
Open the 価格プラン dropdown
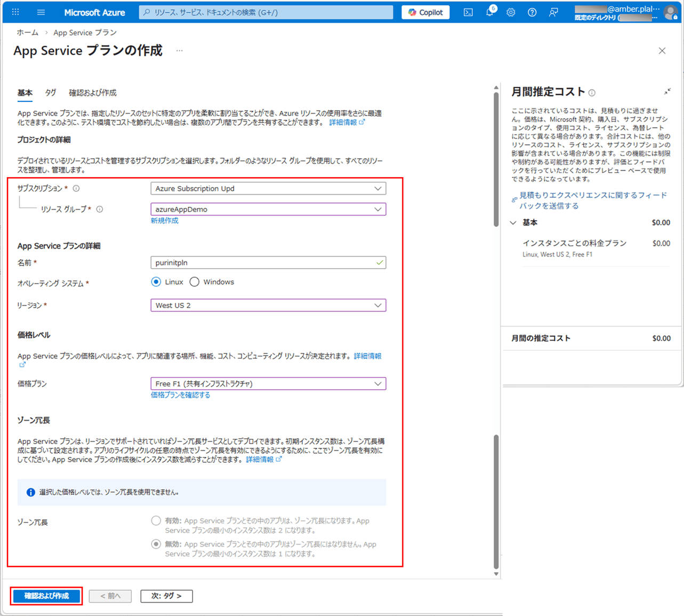[268, 384]
